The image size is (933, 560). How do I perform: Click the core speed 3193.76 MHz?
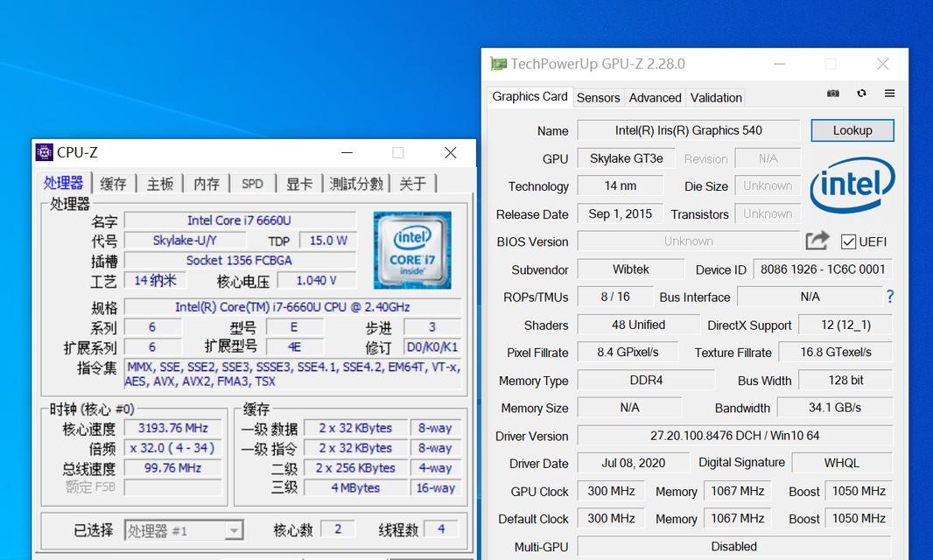[172, 428]
